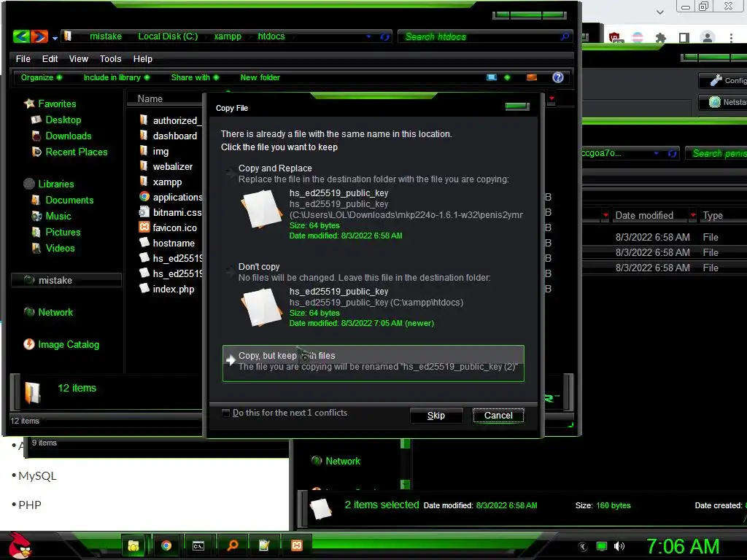747x560 pixels.
Task: Click the Config button in XAMPP panel
Action: pos(723,80)
